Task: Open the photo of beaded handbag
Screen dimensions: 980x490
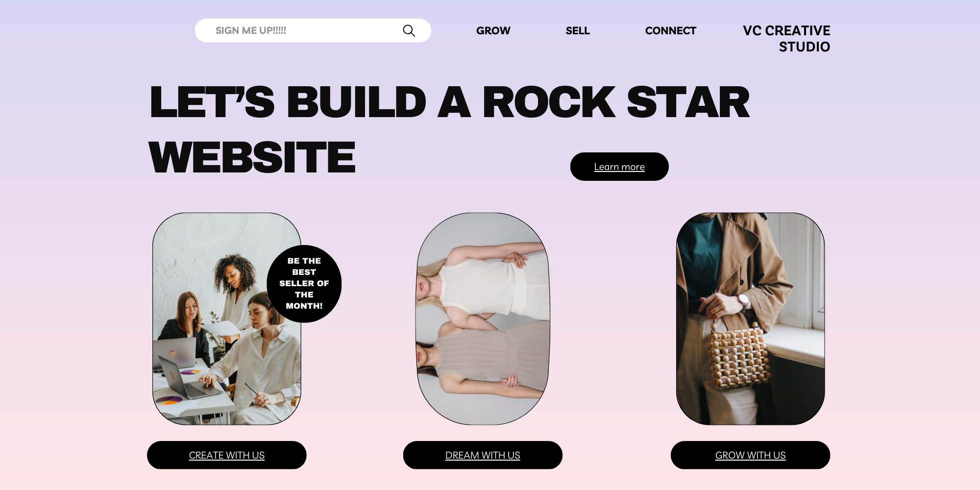Action: tap(750, 318)
